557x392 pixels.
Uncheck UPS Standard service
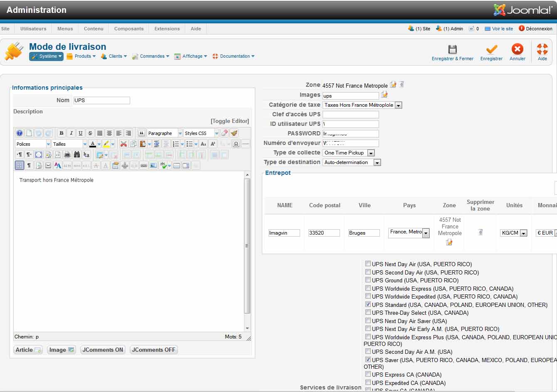click(x=368, y=304)
